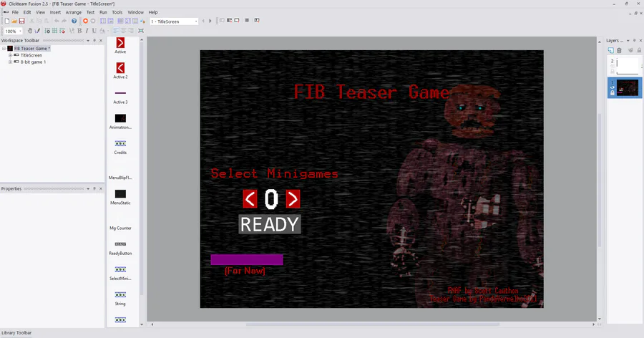
Task: Select the Animatronic object icon
Action: pyautogui.click(x=120, y=118)
